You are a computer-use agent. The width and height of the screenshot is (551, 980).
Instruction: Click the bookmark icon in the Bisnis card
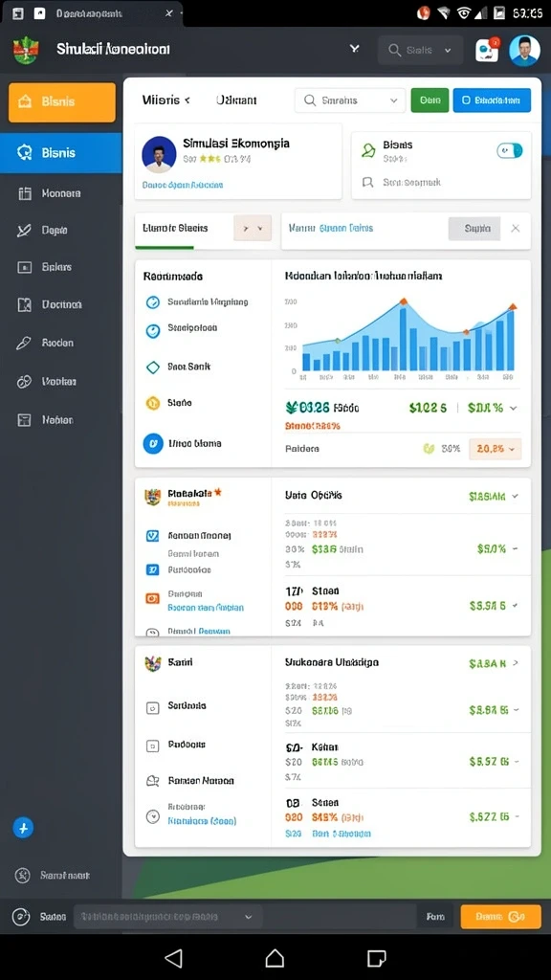368,182
